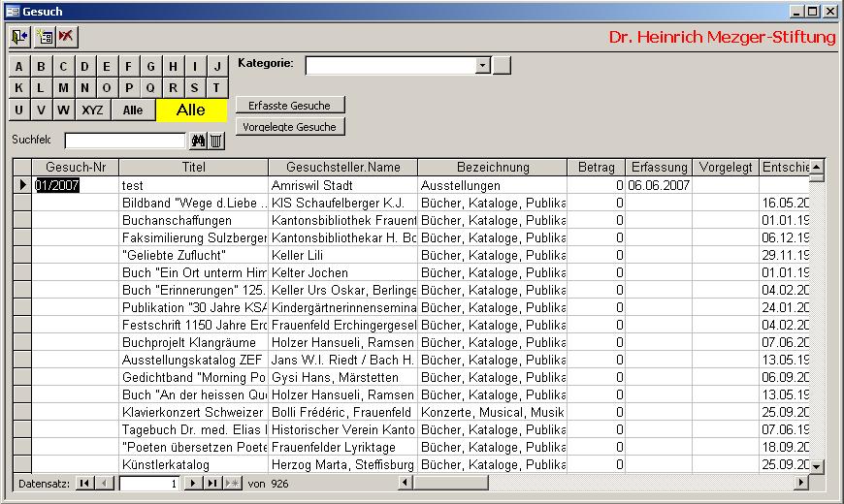Jump to the last record
This screenshot has width=844, height=504.
tap(212, 483)
